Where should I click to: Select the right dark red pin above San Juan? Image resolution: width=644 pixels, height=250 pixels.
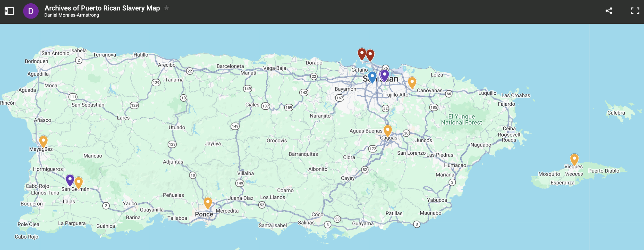click(x=370, y=55)
